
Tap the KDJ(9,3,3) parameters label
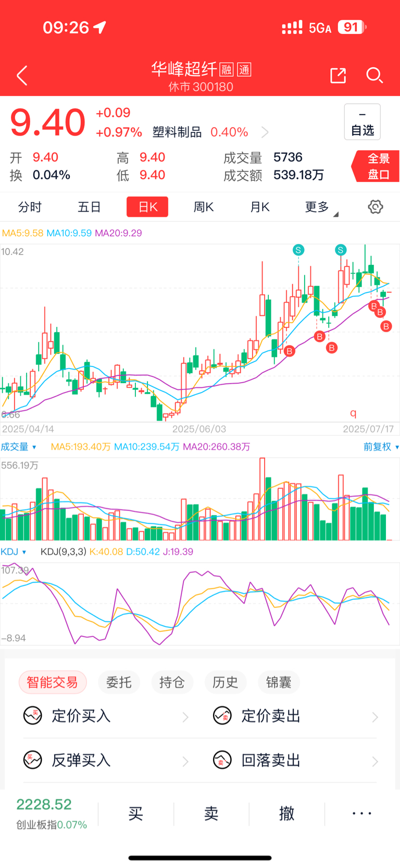pos(64,552)
